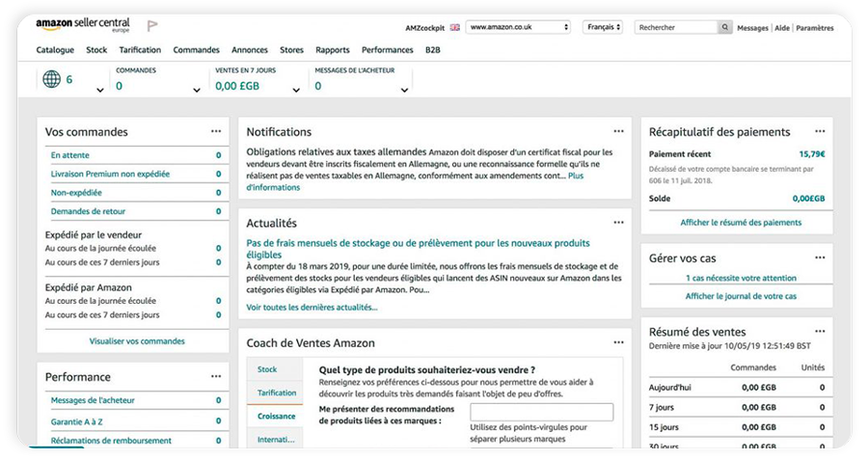Click the Aide link in header

point(781,28)
